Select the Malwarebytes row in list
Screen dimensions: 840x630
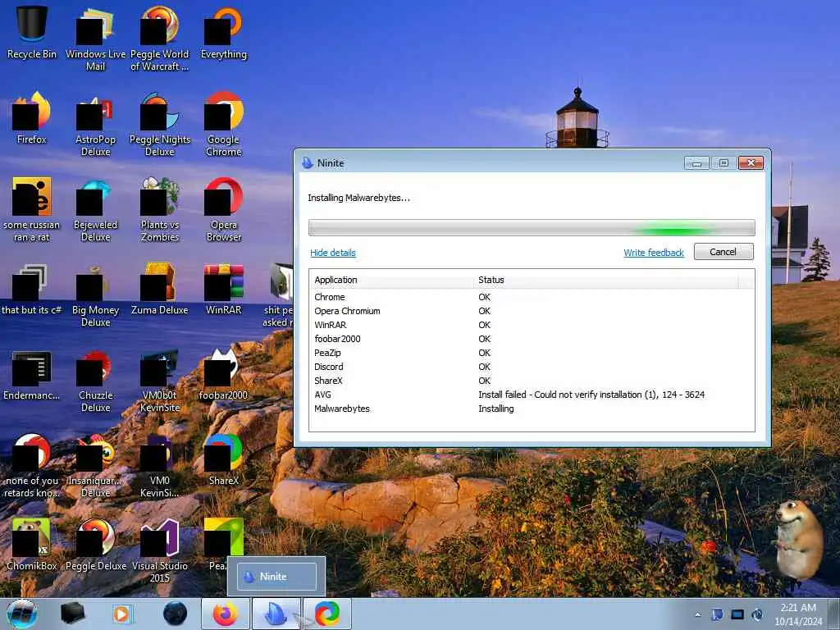pyautogui.click(x=532, y=409)
